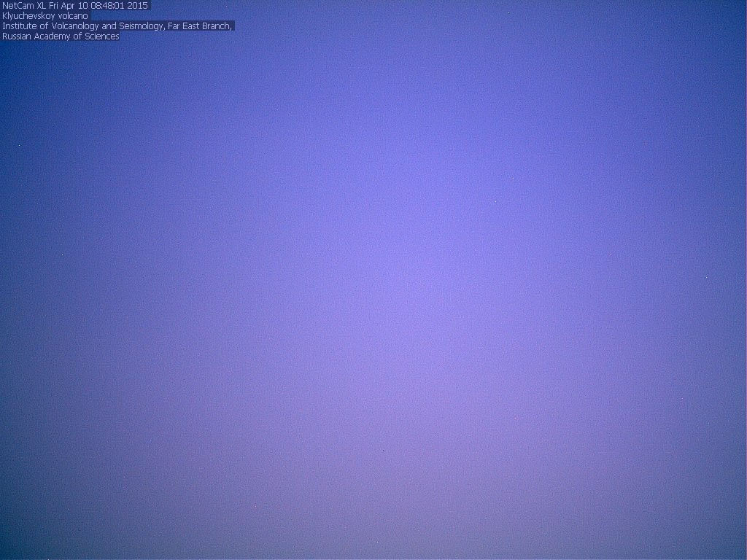Click the 'Russian Academy of Sciences' text
The width and height of the screenshot is (747, 560).
[x=61, y=36]
